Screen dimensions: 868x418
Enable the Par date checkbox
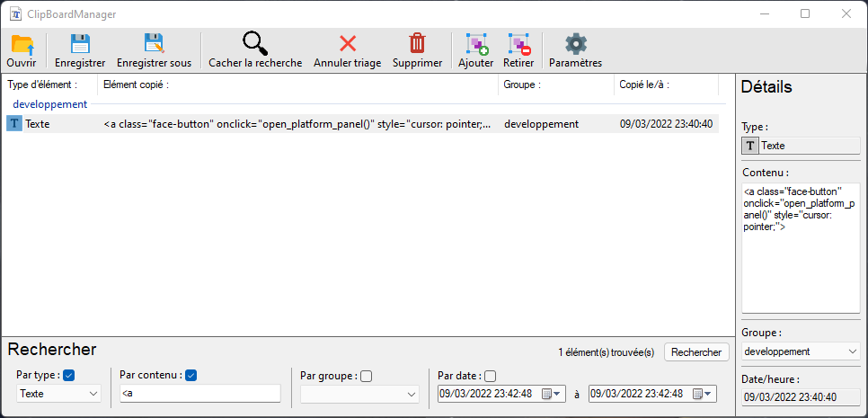pos(490,376)
